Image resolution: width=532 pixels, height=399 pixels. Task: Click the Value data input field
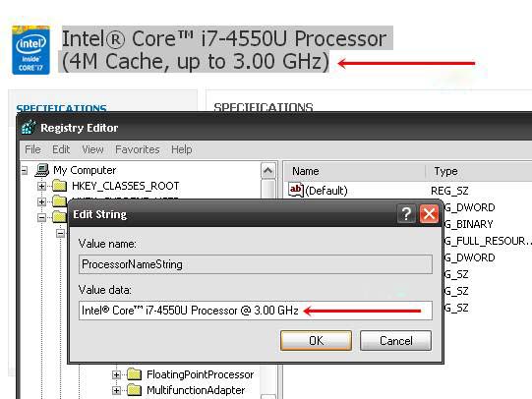(256, 311)
